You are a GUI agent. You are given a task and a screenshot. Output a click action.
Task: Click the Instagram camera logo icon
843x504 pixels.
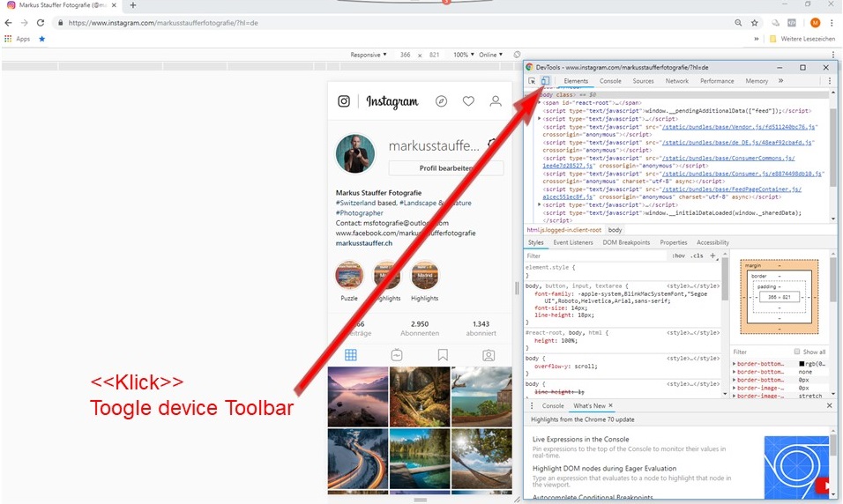click(x=344, y=101)
